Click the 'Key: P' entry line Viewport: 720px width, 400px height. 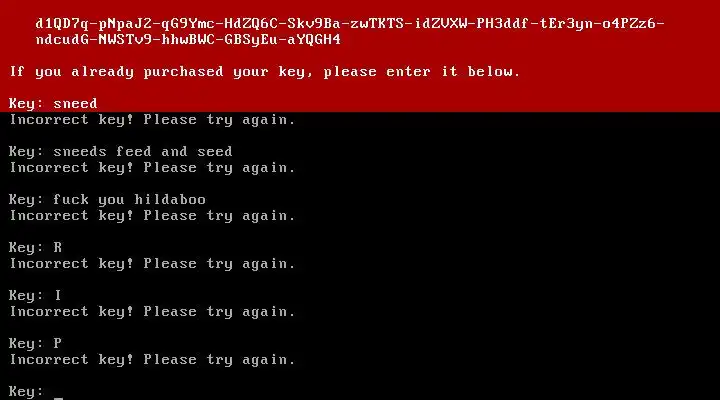tap(35, 344)
